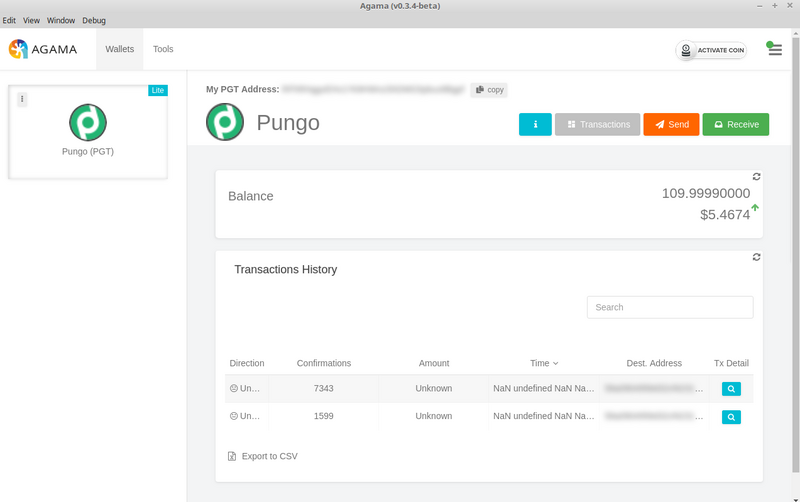The image size is (800, 502).
Task: Sort by the Amount column header
Action: (434, 363)
